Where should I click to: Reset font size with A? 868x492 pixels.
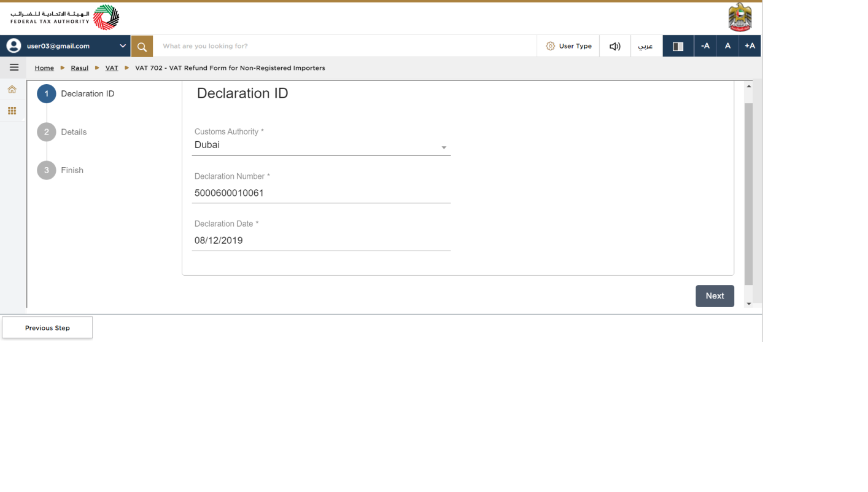(x=727, y=46)
